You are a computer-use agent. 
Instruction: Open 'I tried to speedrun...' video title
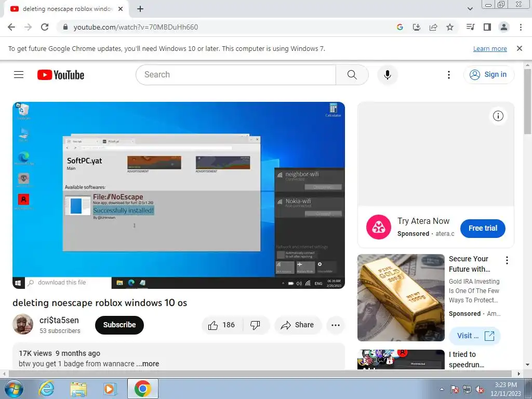click(467, 360)
